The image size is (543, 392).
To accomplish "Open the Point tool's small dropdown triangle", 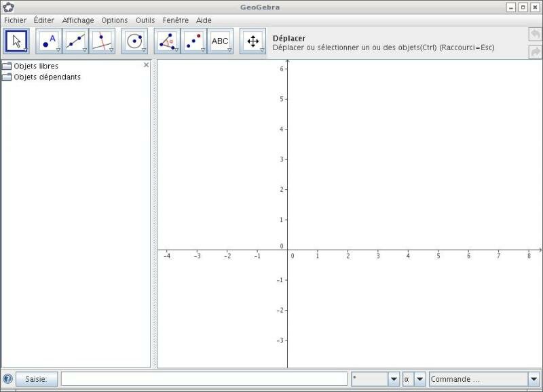I will [58, 50].
